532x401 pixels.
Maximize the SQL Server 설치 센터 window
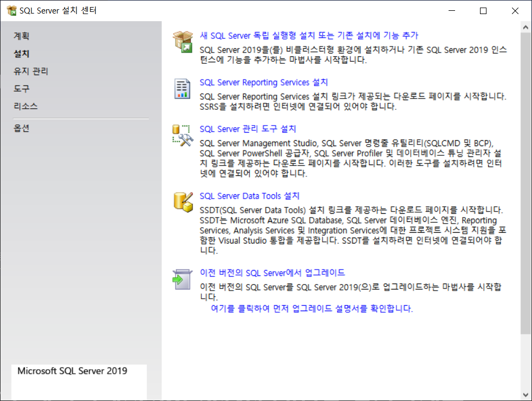[x=483, y=11]
